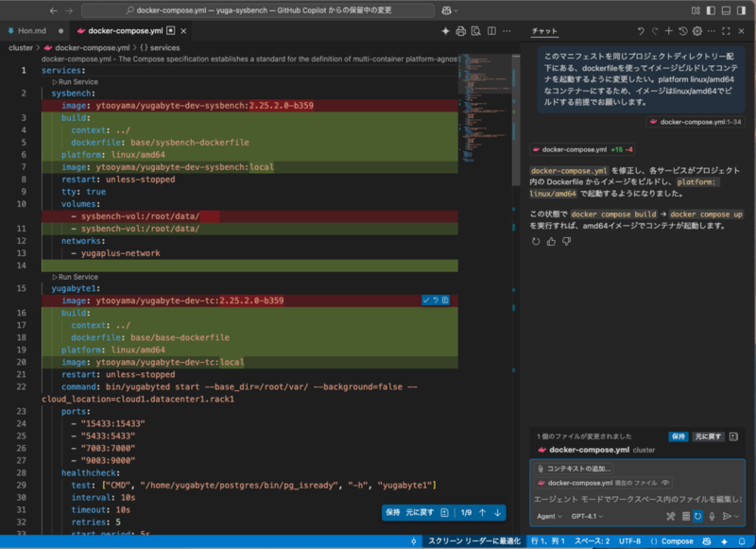Close the docker-compose.yml tab

tap(183, 31)
